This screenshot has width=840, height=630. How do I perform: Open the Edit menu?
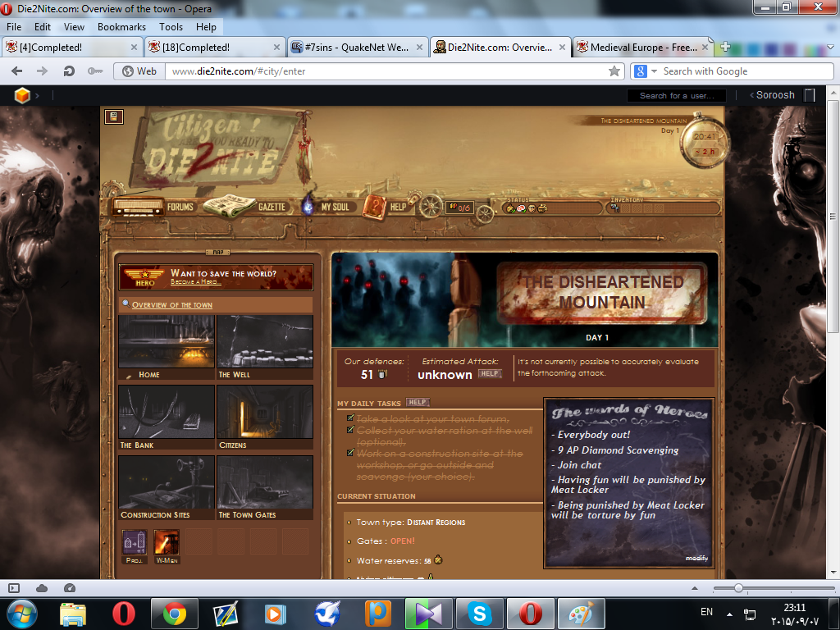point(43,27)
